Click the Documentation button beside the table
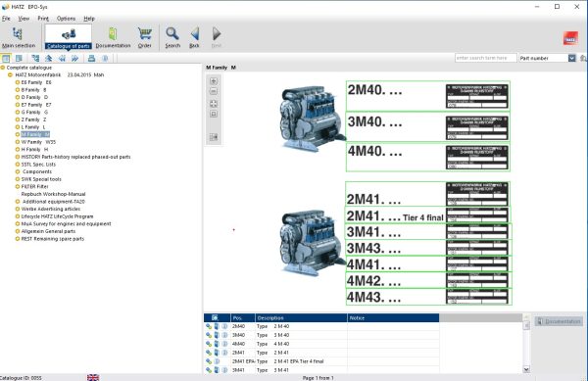The height and width of the screenshot is (381, 588). click(559, 321)
